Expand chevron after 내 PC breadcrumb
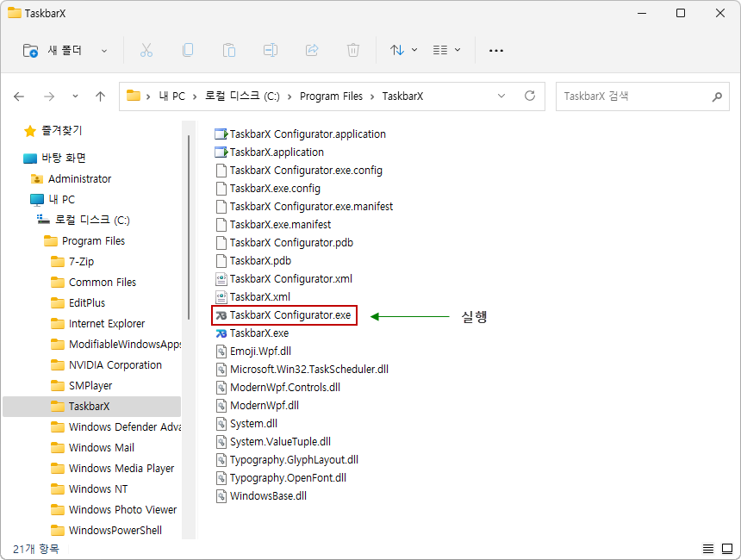Viewport: 741px width, 560px height. [194, 96]
